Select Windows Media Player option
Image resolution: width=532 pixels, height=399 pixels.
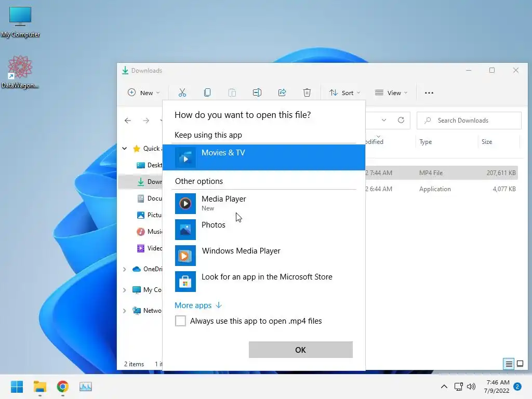[264, 255]
